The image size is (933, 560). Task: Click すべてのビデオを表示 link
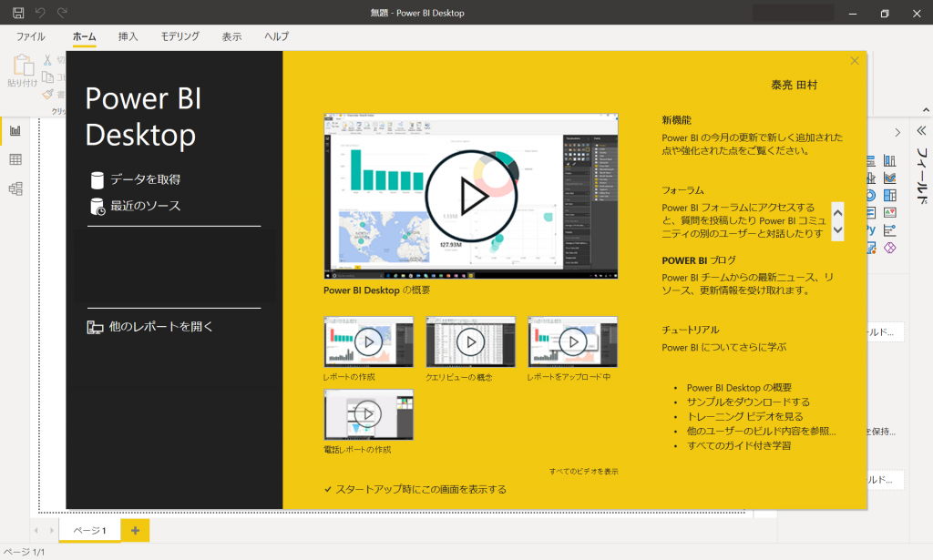point(584,472)
